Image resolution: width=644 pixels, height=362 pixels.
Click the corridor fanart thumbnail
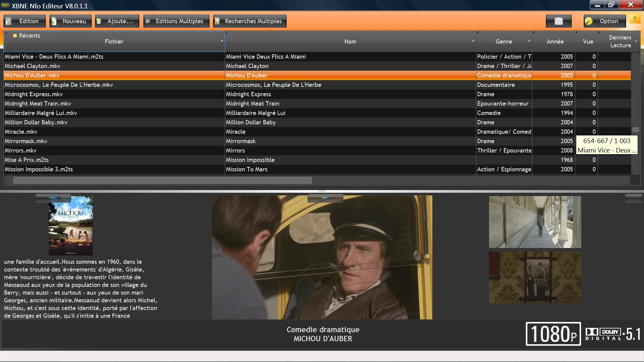point(535,222)
